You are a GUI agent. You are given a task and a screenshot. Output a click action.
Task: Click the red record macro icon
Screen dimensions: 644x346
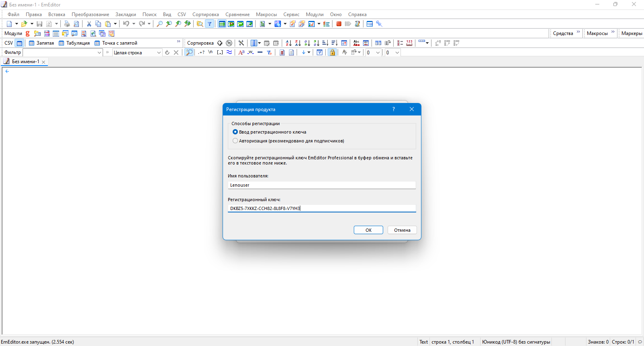[x=339, y=24]
